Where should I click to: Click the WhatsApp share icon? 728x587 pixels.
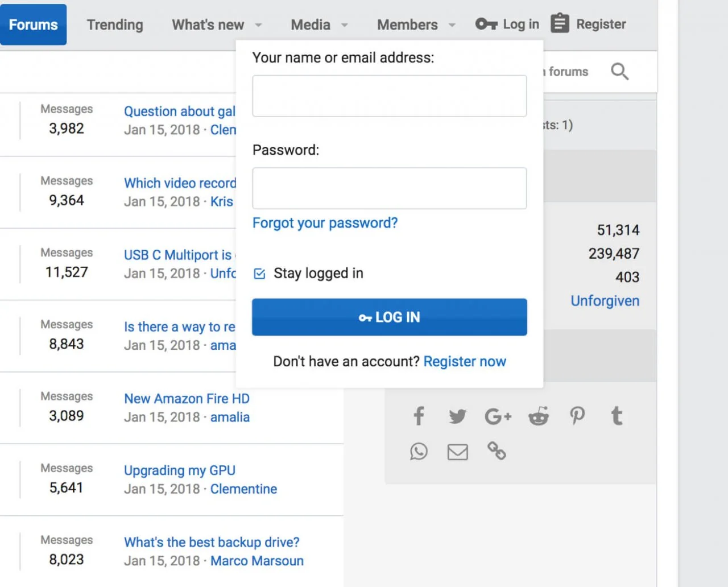click(419, 452)
